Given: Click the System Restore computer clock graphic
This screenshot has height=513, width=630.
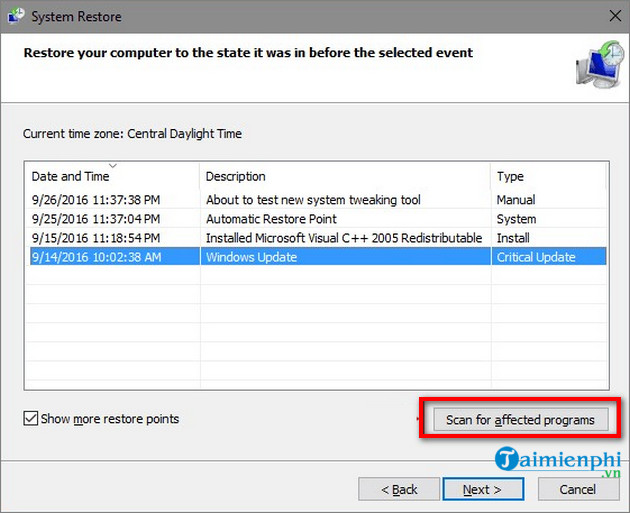Looking at the screenshot, I should 600,64.
